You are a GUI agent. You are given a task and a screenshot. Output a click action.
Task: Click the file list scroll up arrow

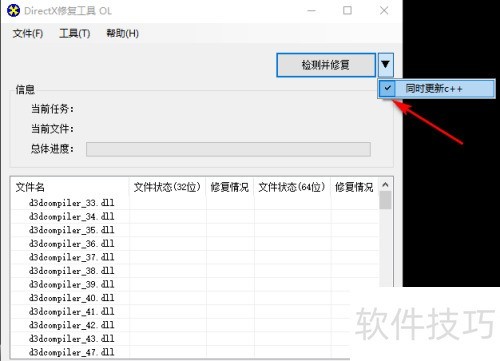click(x=385, y=185)
